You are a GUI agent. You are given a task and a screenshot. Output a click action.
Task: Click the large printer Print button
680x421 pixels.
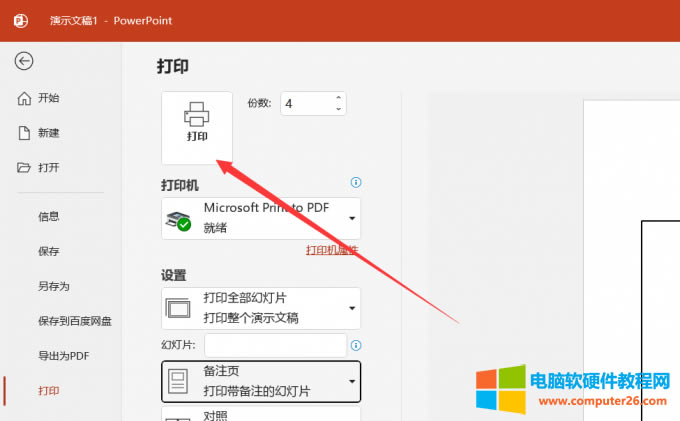pyautogui.click(x=197, y=126)
